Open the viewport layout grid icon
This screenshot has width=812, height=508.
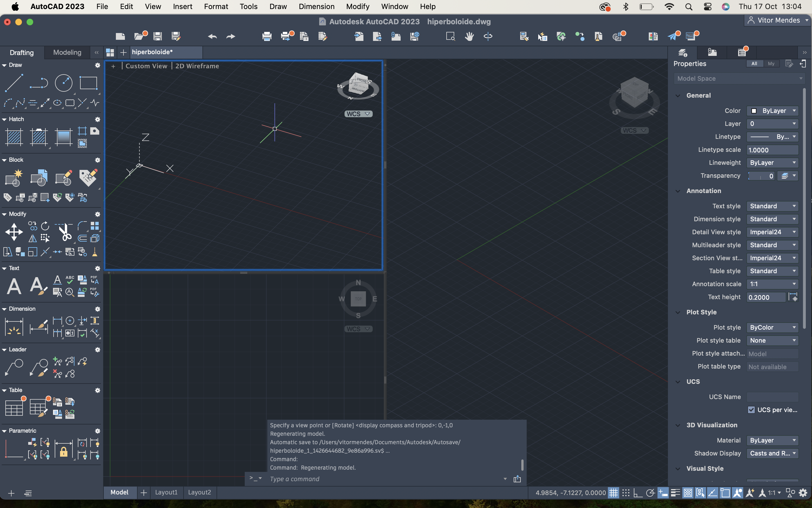click(110, 52)
